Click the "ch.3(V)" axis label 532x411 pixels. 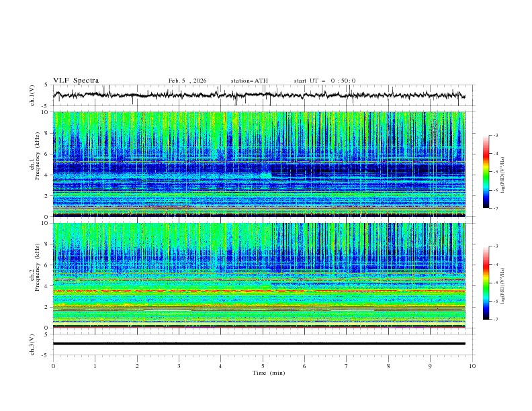pyautogui.click(x=32, y=345)
